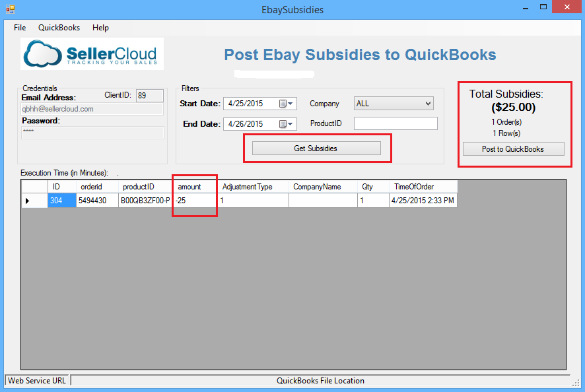This screenshot has height=392, width=585.
Task: Sort by the CompanyName column header
Action: (323, 187)
